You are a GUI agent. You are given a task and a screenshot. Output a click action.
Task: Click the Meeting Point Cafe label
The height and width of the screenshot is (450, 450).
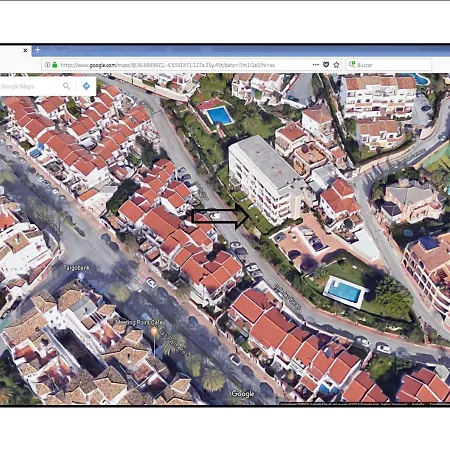click(x=139, y=322)
